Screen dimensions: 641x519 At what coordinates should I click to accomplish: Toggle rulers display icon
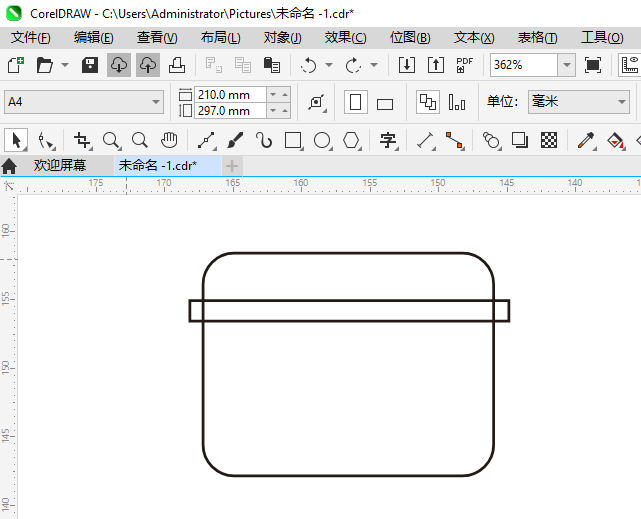pos(630,65)
